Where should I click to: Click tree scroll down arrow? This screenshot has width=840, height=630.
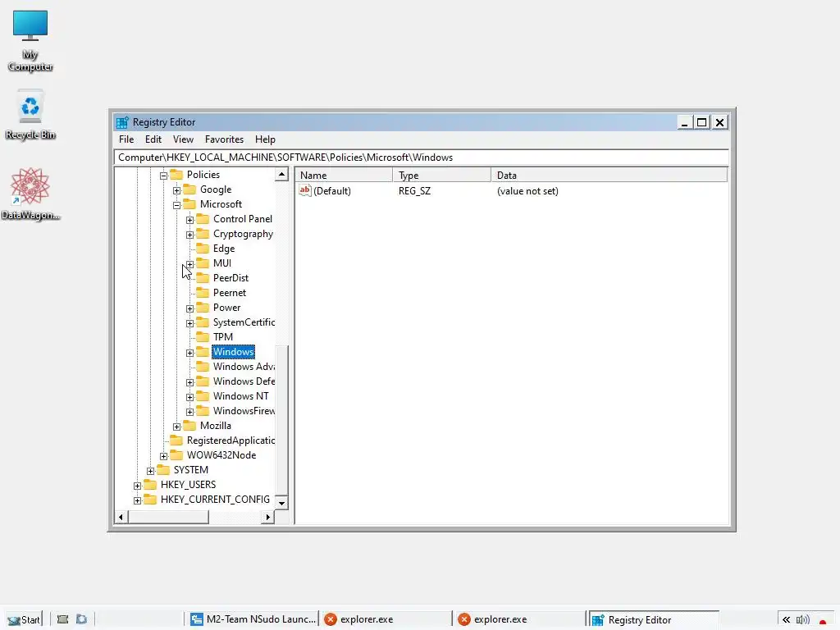click(x=282, y=503)
